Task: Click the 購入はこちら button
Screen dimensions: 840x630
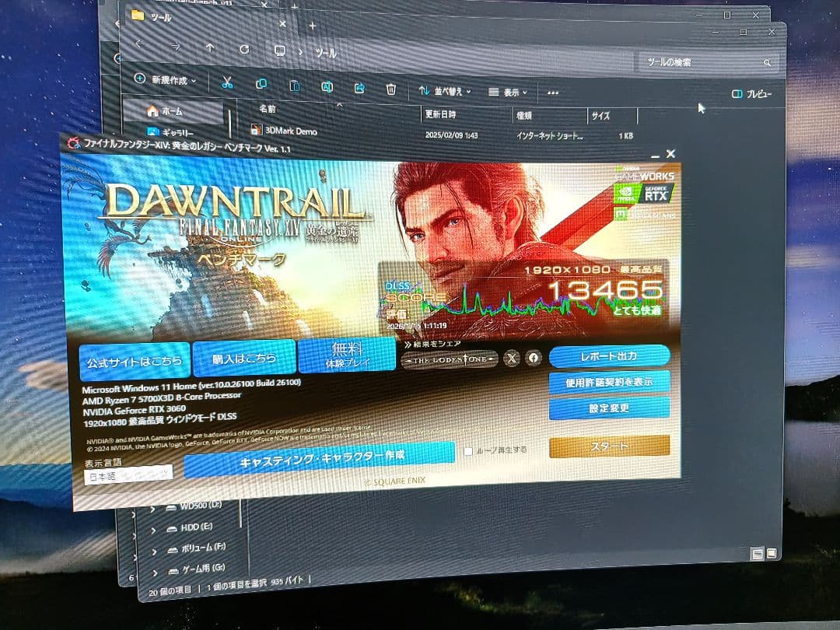Action: tap(244, 358)
